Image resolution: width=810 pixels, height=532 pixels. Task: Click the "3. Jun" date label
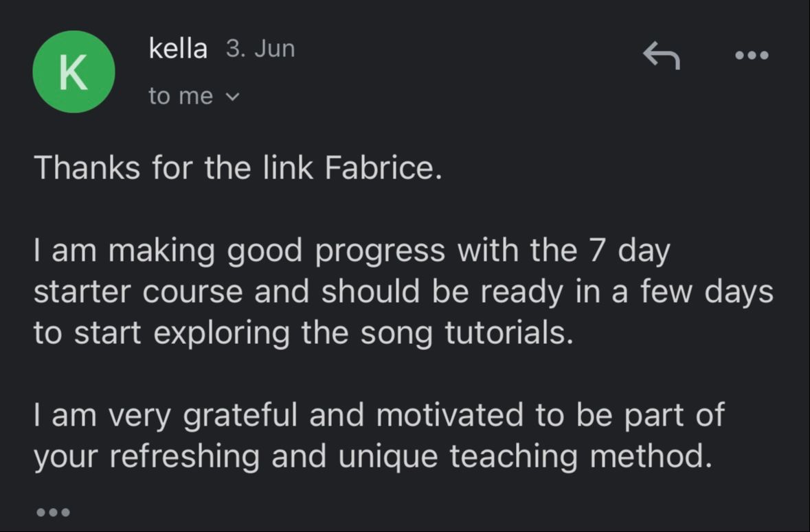tap(260, 49)
